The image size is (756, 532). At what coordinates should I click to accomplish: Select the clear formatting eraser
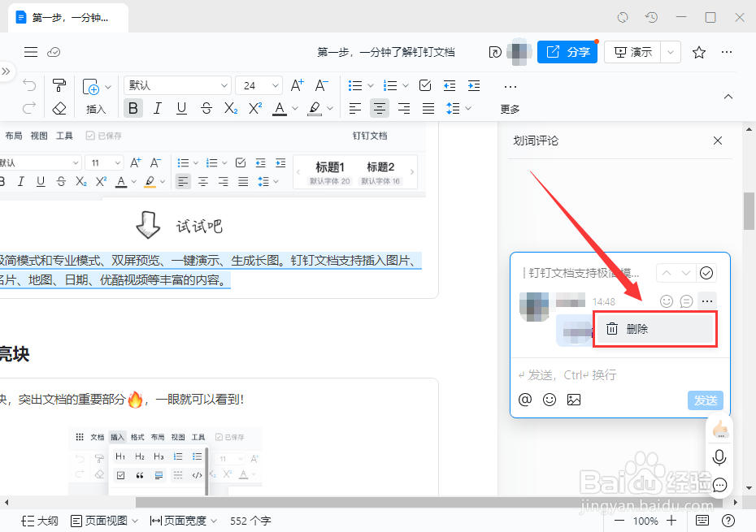point(59,108)
